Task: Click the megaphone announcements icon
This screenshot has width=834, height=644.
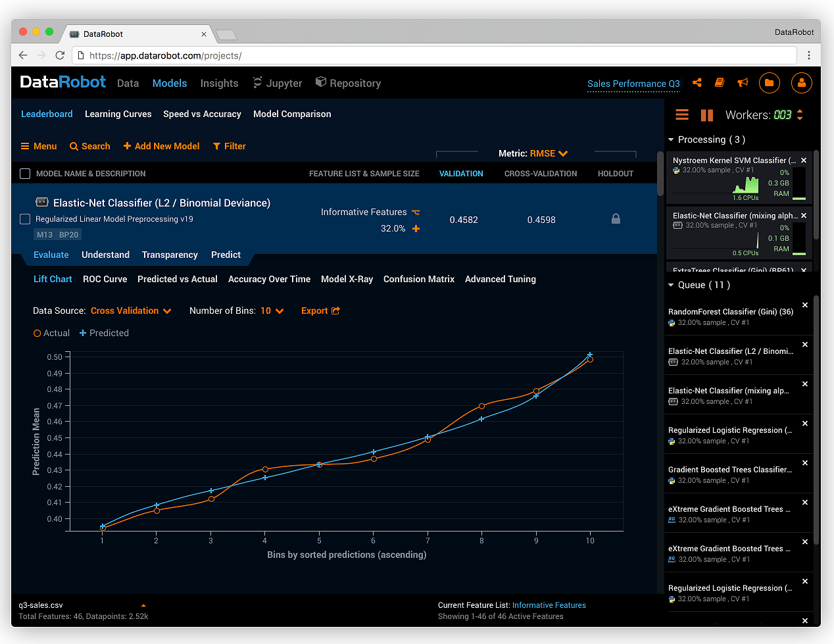Action: pyautogui.click(x=743, y=83)
